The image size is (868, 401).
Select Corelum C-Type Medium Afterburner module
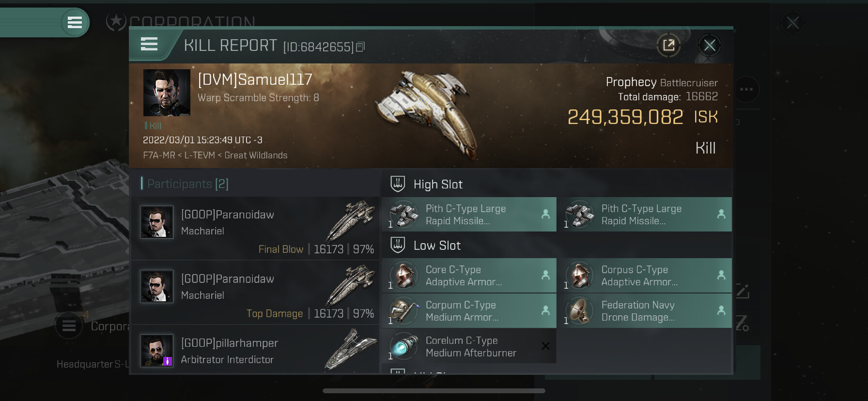[469, 346]
